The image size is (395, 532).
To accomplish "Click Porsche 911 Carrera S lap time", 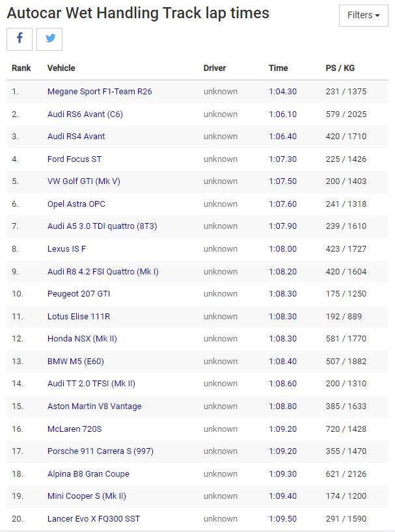I will 282,451.
